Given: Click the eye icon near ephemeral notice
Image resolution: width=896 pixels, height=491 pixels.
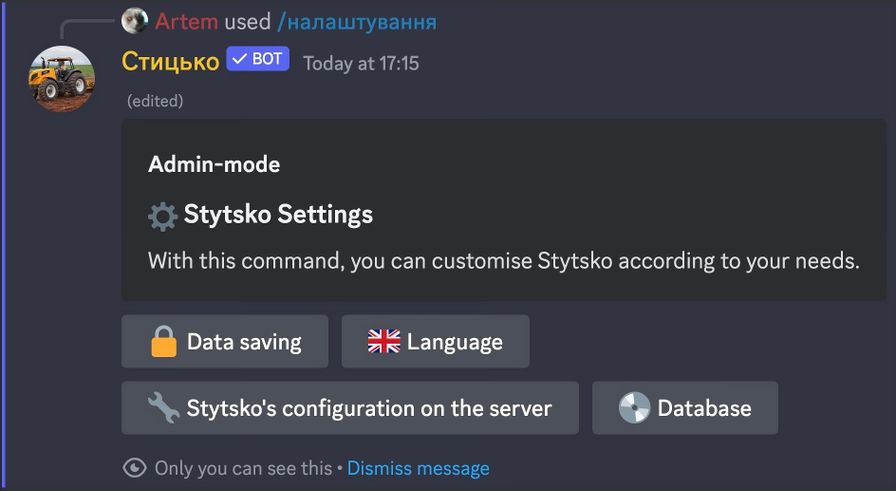Looking at the screenshot, I should [x=135, y=468].
